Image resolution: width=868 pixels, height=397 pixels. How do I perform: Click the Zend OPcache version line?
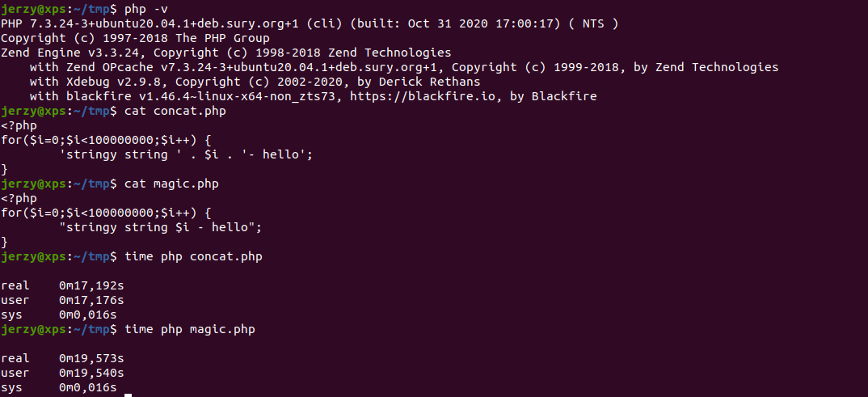tap(404, 67)
